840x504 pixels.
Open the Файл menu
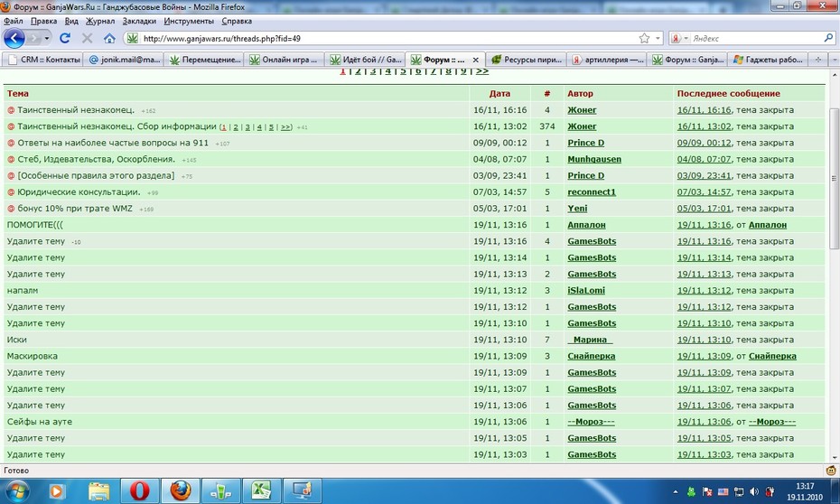pos(14,21)
